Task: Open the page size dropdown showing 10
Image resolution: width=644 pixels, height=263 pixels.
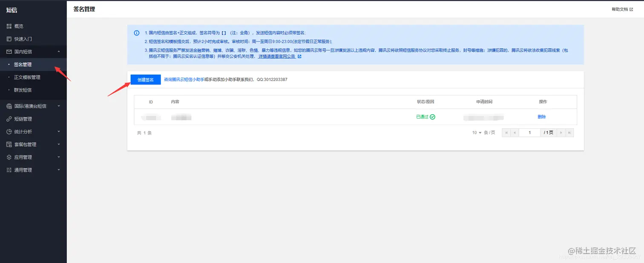Action: (477, 133)
